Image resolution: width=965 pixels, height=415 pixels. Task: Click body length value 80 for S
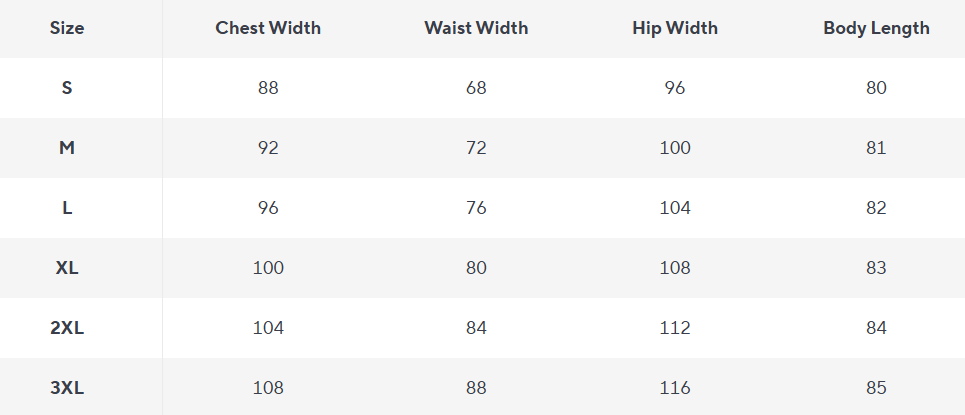click(x=876, y=88)
